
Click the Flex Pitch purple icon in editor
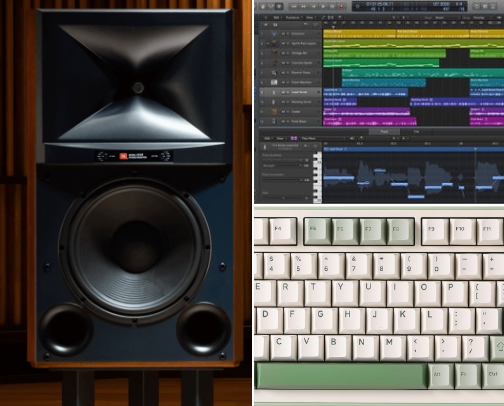point(294,138)
